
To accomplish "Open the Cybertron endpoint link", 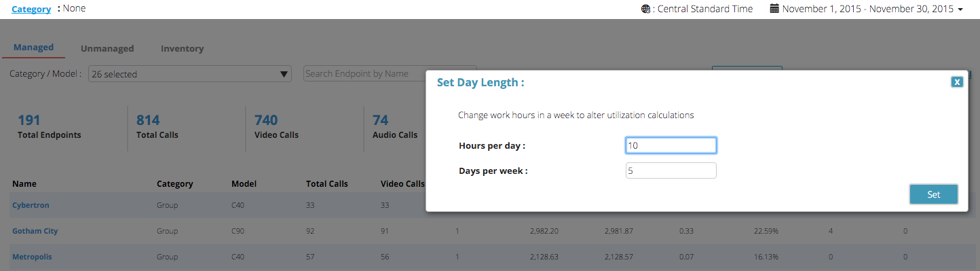I will click(x=31, y=205).
